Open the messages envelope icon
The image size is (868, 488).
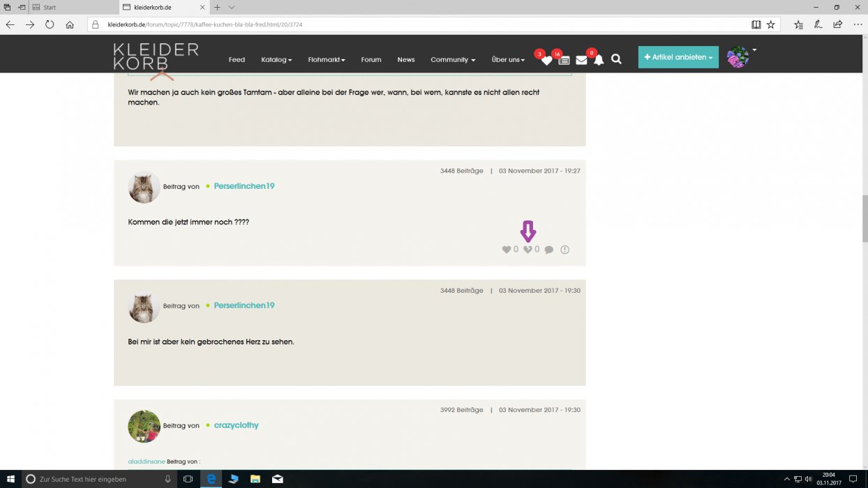pyautogui.click(x=581, y=61)
